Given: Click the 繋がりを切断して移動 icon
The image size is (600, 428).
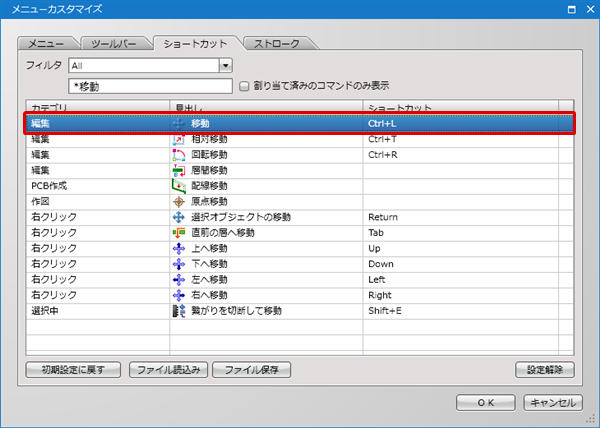Looking at the screenshot, I should click(x=179, y=311).
